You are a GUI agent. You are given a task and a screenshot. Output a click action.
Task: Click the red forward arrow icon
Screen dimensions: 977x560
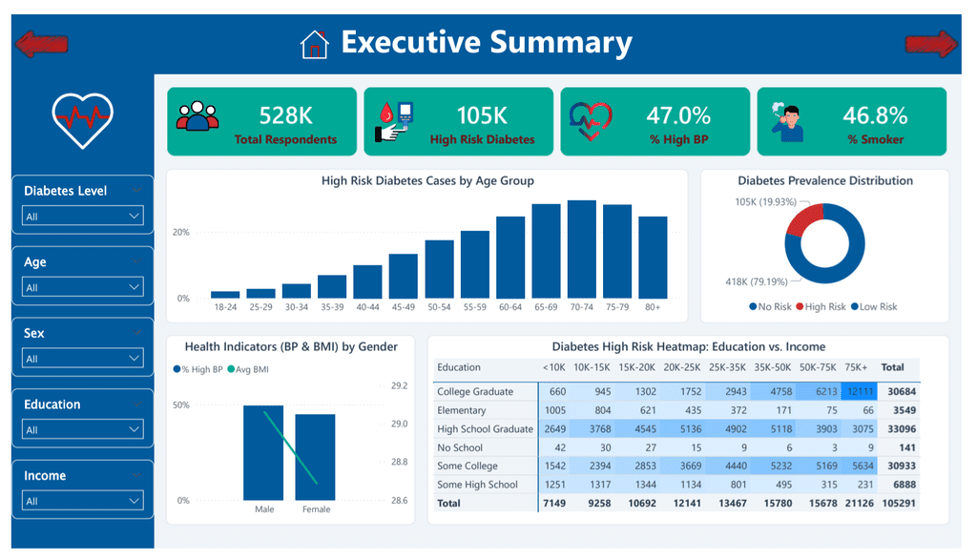pyautogui.click(x=931, y=44)
